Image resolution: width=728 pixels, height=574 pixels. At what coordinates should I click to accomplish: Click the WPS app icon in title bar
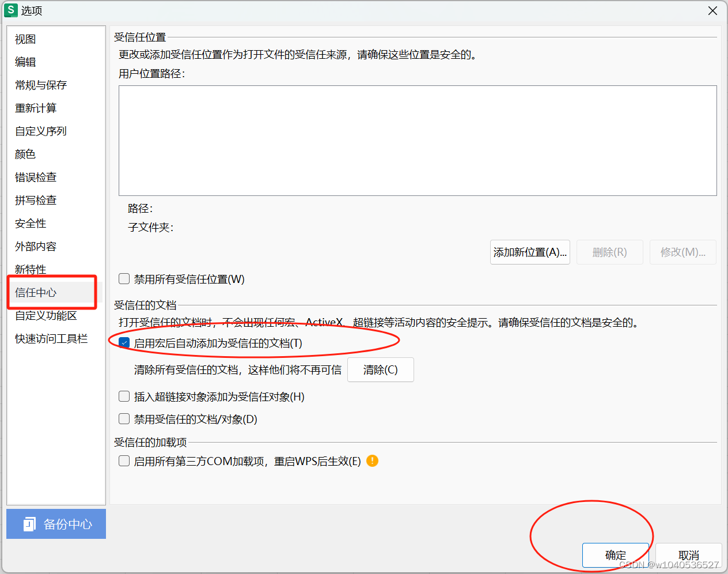(x=10, y=10)
